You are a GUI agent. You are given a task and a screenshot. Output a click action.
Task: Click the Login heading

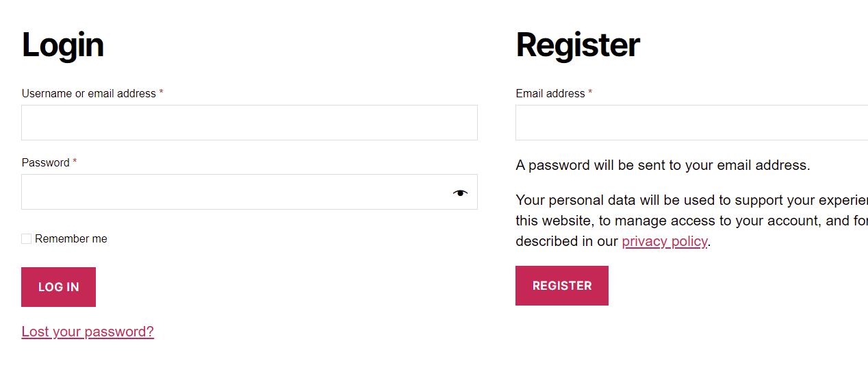pyautogui.click(x=63, y=45)
